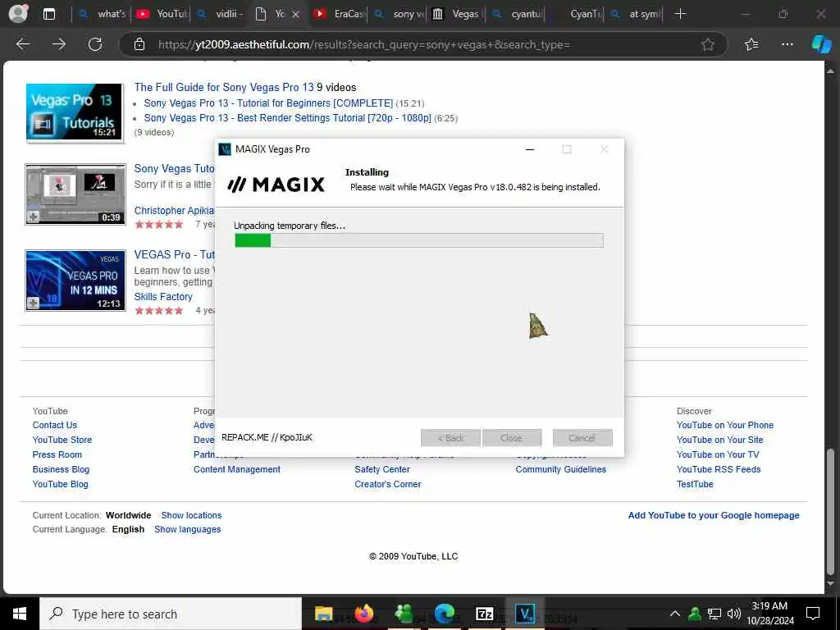Image resolution: width=840 pixels, height=630 pixels.
Task: Switch to the cyantu search tab
Action: pyautogui.click(x=517, y=14)
